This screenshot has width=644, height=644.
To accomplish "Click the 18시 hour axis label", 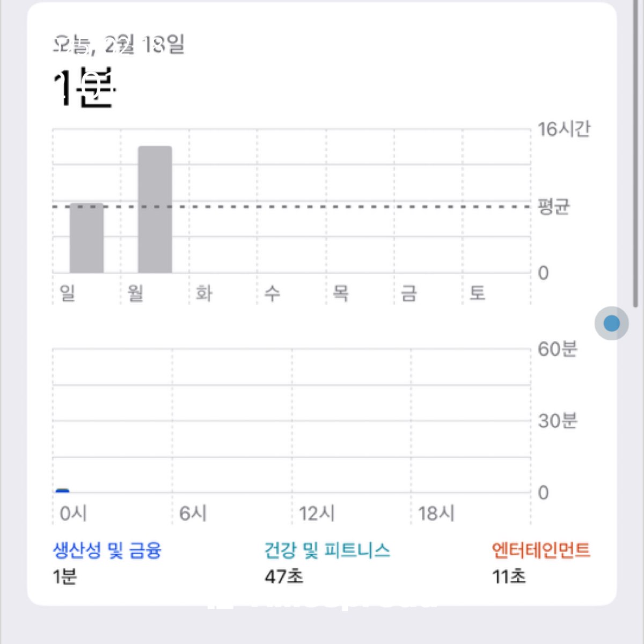I will pyautogui.click(x=436, y=514).
